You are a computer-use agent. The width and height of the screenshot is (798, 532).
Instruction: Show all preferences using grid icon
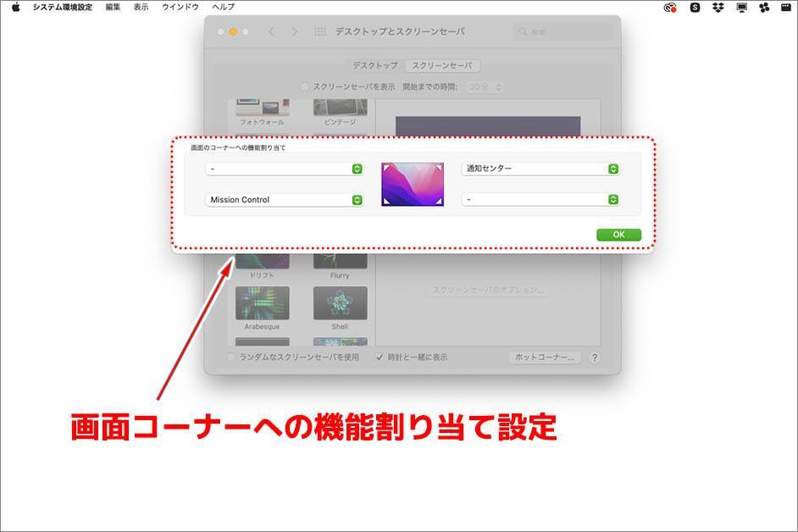[320, 32]
